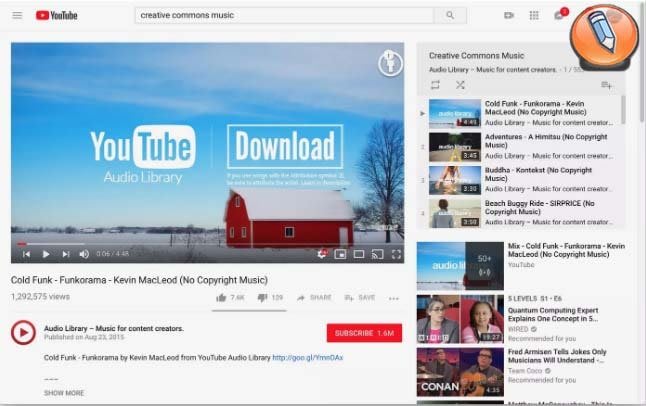Image resolution: width=646 pixels, height=406 pixels.
Task: Toggle playlist shuffle
Action: [460, 85]
